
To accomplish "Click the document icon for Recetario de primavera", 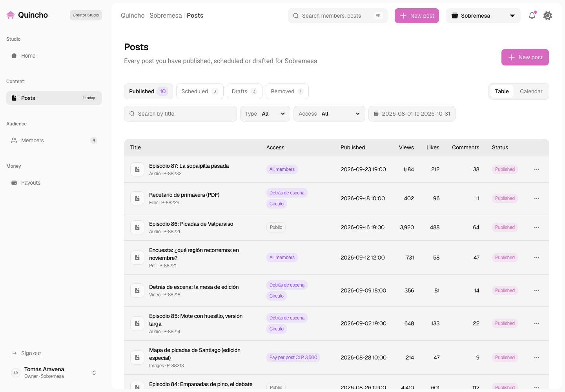I will (137, 198).
